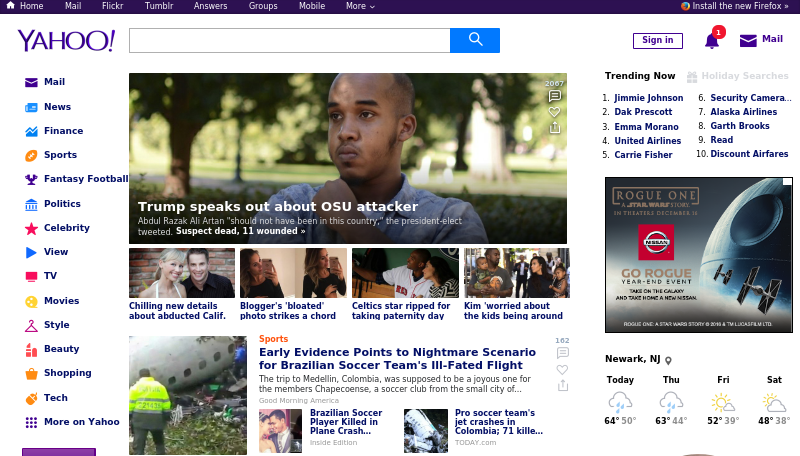Click the More on Yahoo grid icon
Screen dimensions: 800x456
tap(31, 422)
